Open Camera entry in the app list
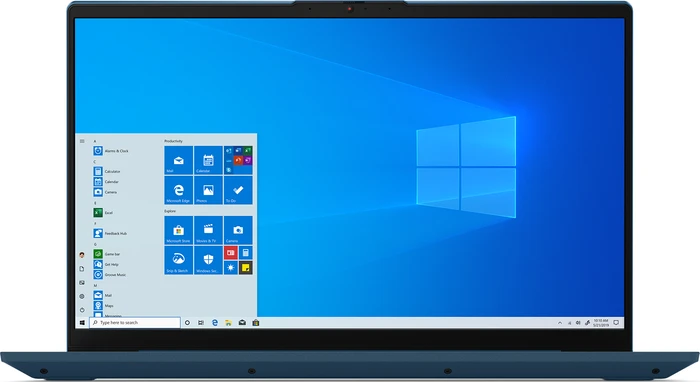700x382 pixels. tap(105, 192)
